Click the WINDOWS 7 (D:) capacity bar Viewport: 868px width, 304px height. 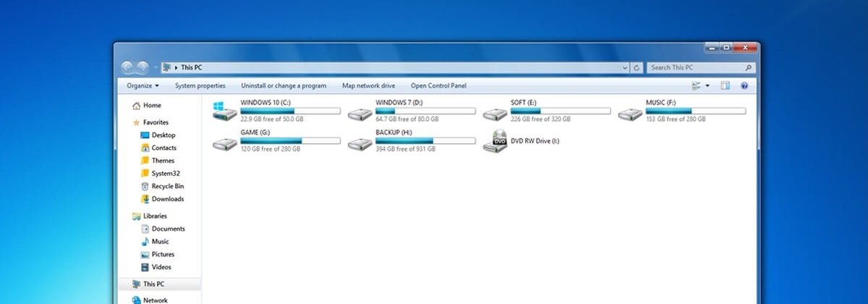[x=425, y=111]
